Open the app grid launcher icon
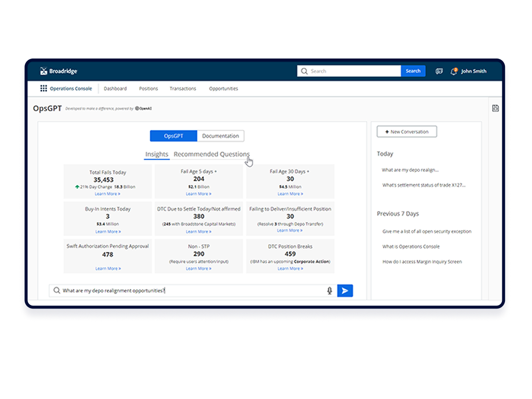The width and height of the screenshot is (532, 399). point(43,89)
